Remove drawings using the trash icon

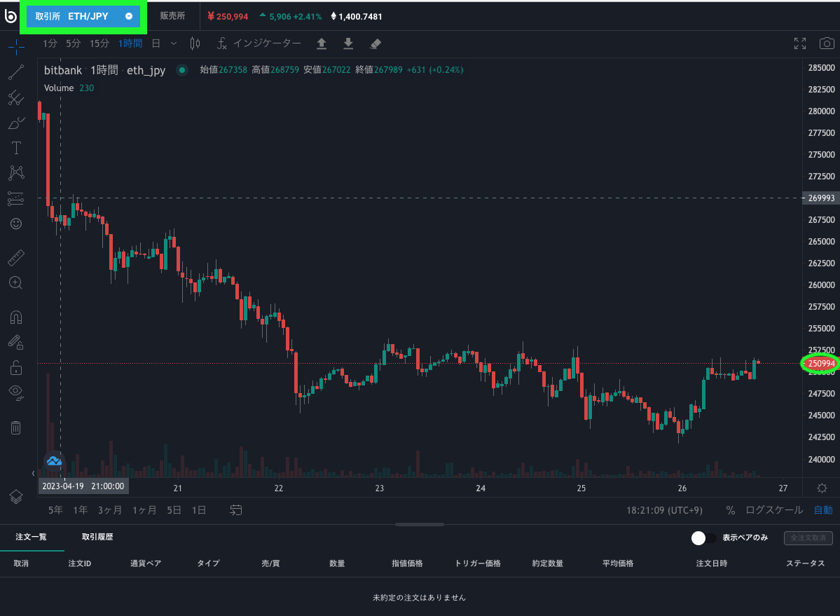tap(16, 427)
